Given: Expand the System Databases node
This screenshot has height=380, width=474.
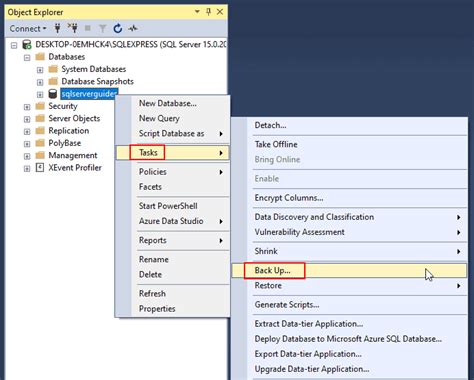Looking at the screenshot, I should coord(40,70).
